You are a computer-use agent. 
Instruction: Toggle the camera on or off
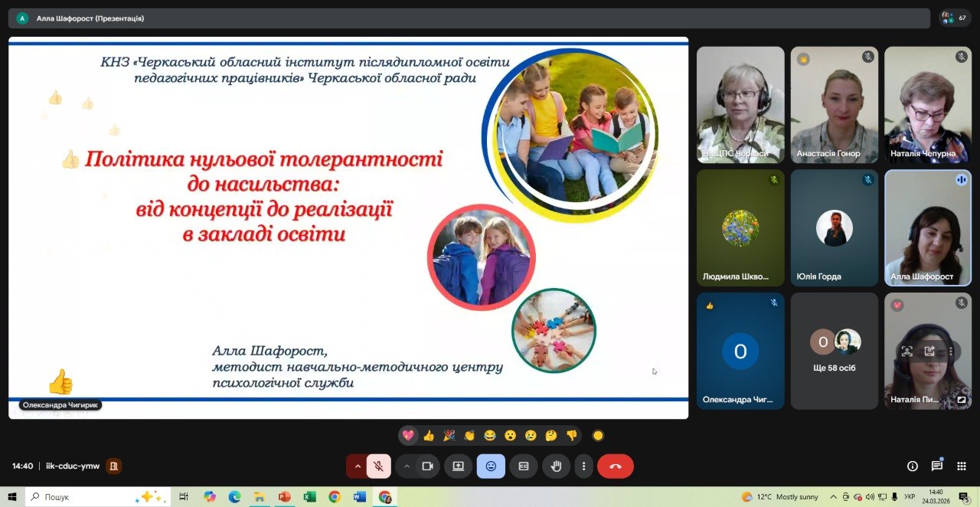pos(428,466)
